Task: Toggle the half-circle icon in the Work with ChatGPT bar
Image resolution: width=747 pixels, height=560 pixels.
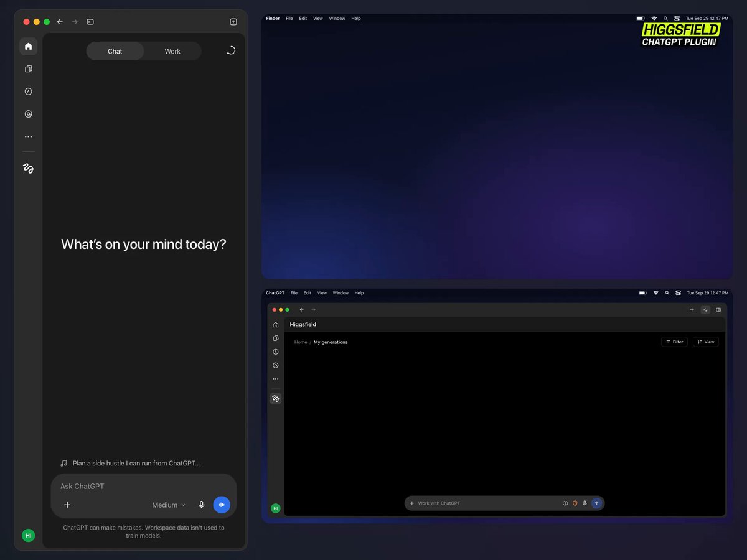Action: pyautogui.click(x=565, y=503)
